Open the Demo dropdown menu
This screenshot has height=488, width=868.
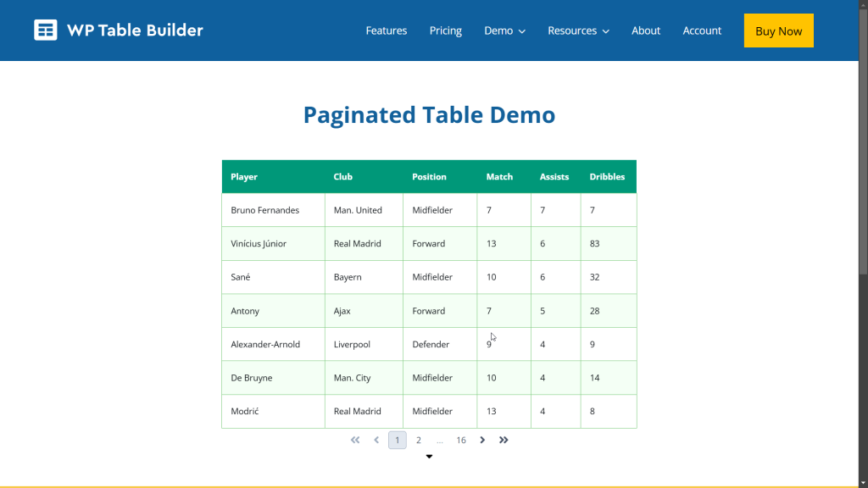coord(504,30)
